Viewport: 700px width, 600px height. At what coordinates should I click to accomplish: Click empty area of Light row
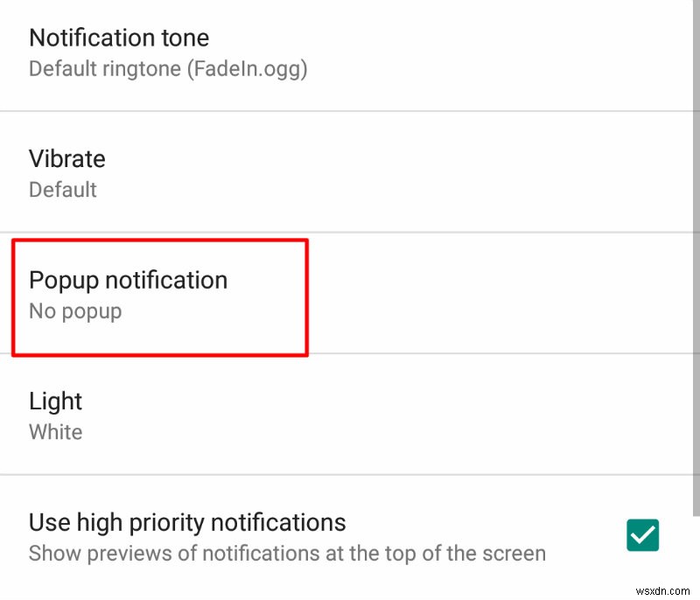pos(402,415)
